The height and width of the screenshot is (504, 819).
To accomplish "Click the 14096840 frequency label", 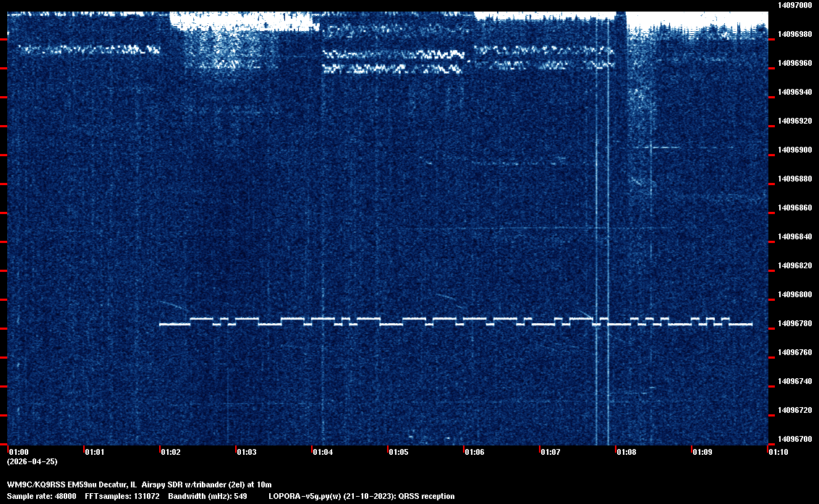I will (x=795, y=236).
